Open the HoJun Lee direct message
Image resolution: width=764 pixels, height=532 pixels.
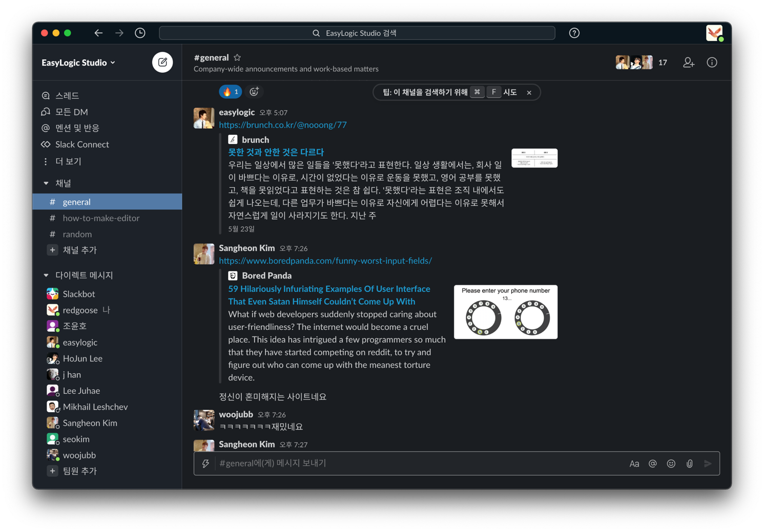tap(107, 358)
